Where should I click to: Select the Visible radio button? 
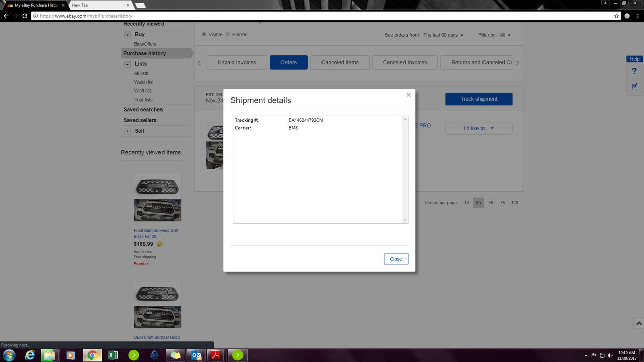tap(204, 35)
